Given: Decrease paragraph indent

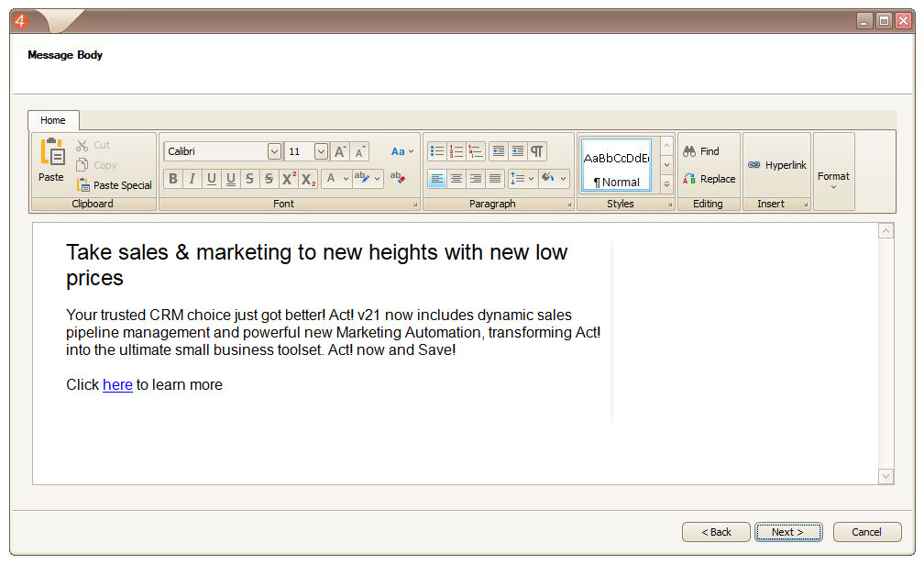Looking at the screenshot, I should [499, 151].
